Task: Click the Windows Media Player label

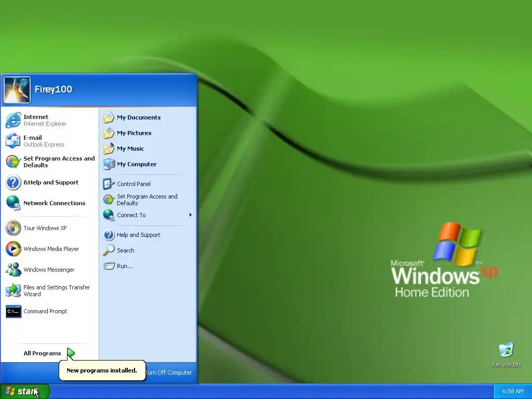Action: point(51,249)
